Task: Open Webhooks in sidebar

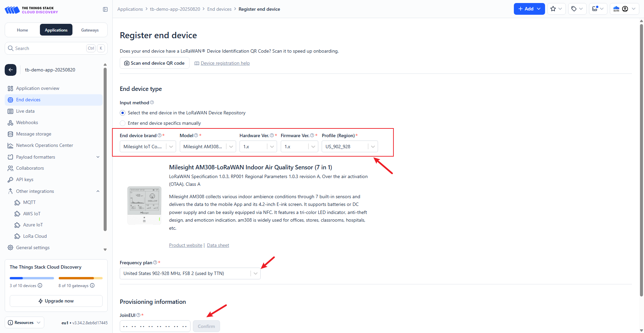Action: pyautogui.click(x=54, y=123)
